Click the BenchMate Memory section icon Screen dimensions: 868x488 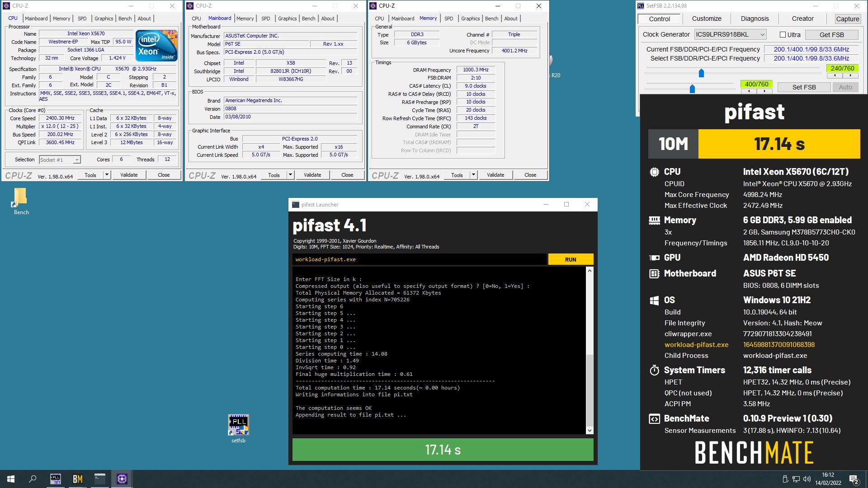tap(654, 220)
